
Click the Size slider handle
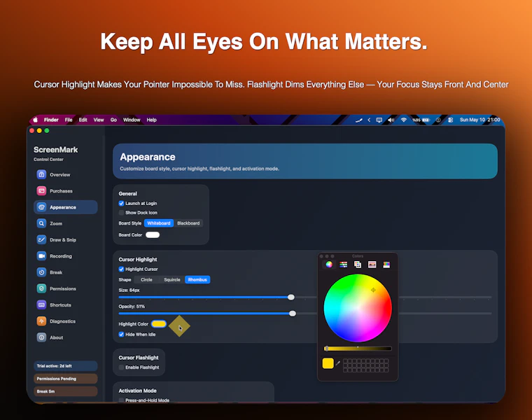coord(290,297)
